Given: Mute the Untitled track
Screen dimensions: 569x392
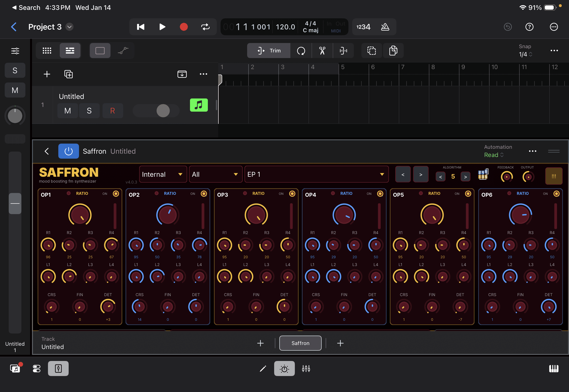Looking at the screenshot, I should [x=67, y=111].
